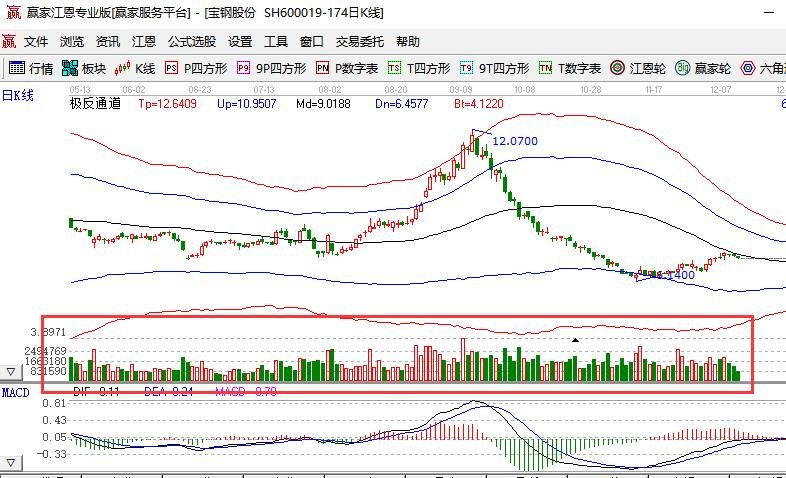This screenshot has width=786, height=478.
Task: Open the T数字表 tool
Action: pyautogui.click(x=569, y=69)
